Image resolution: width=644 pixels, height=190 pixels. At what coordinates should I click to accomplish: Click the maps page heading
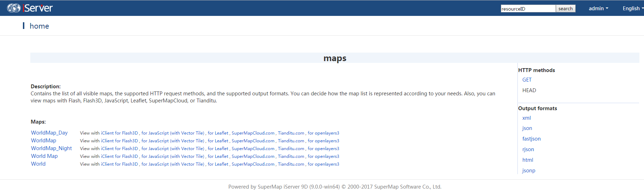[x=335, y=58]
